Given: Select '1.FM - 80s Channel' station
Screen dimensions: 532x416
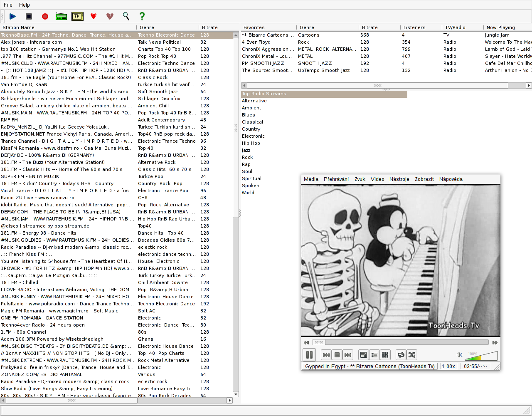Looking at the screenshot, I should point(116,332).
